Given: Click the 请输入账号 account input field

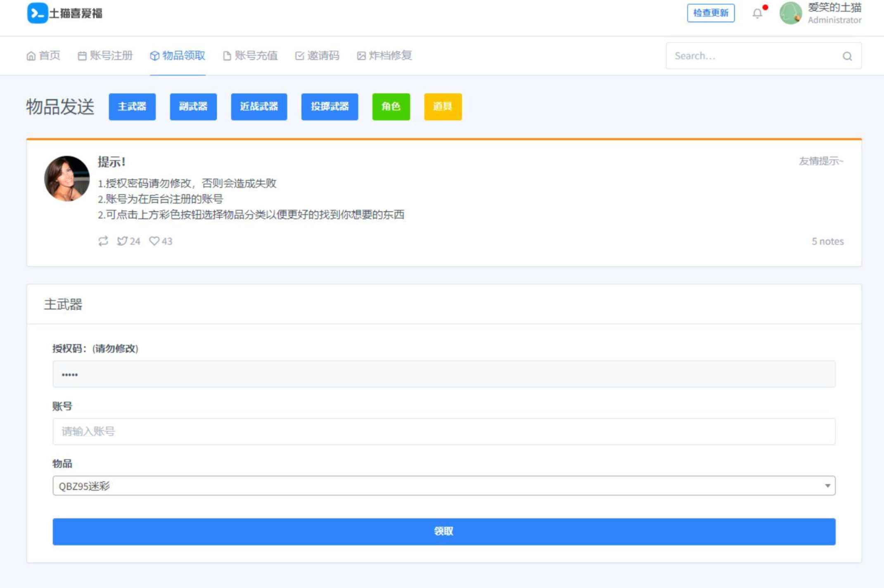Looking at the screenshot, I should pyautogui.click(x=444, y=431).
